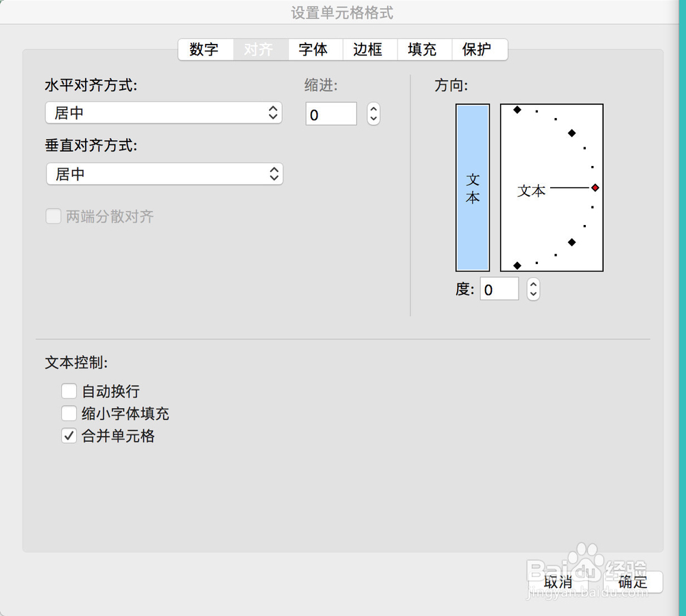Open the vertical alignment dropdown
This screenshot has width=686, height=616.
click(163, 174)
